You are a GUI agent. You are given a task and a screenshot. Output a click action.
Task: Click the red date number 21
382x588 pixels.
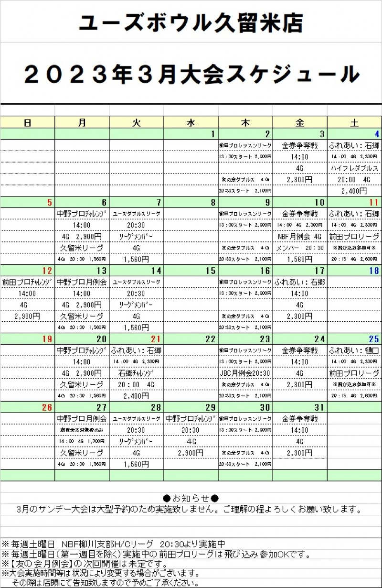[x=156, y=339]
